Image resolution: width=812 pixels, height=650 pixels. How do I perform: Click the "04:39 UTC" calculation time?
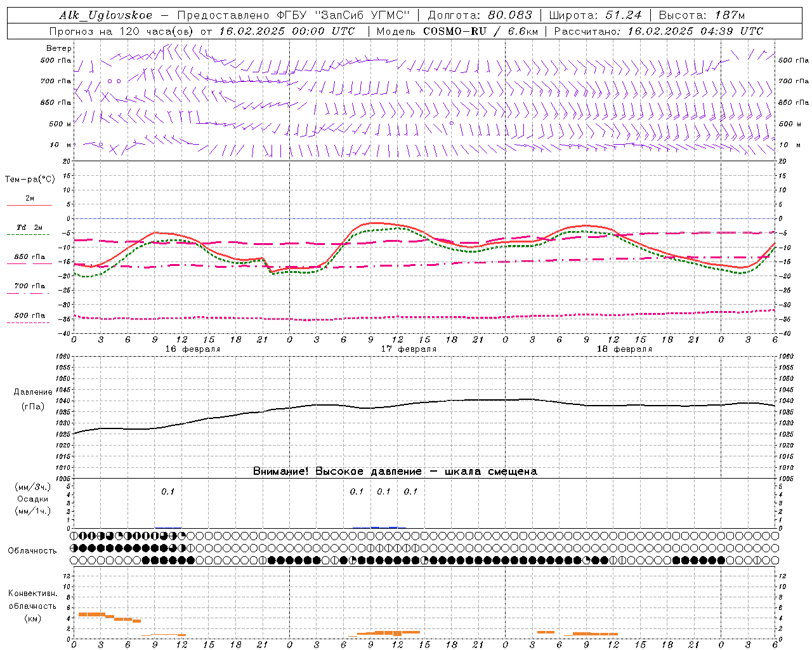(x=731, y=31)
